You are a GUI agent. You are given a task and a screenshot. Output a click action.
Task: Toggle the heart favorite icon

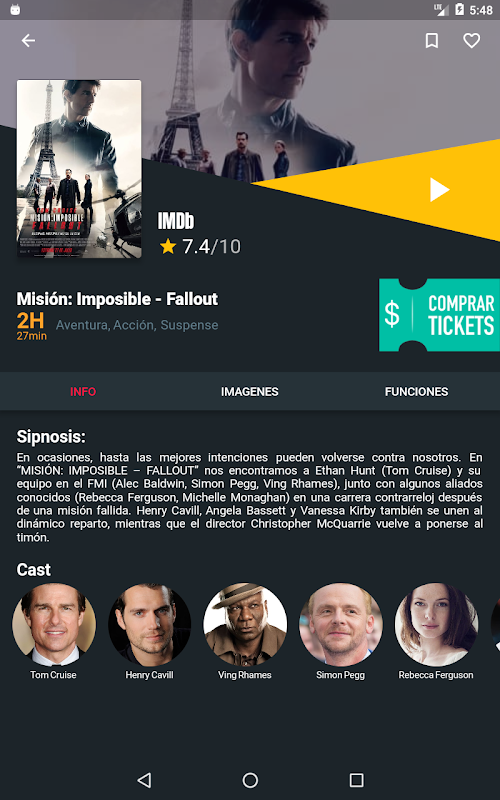[x=471, y=41]
